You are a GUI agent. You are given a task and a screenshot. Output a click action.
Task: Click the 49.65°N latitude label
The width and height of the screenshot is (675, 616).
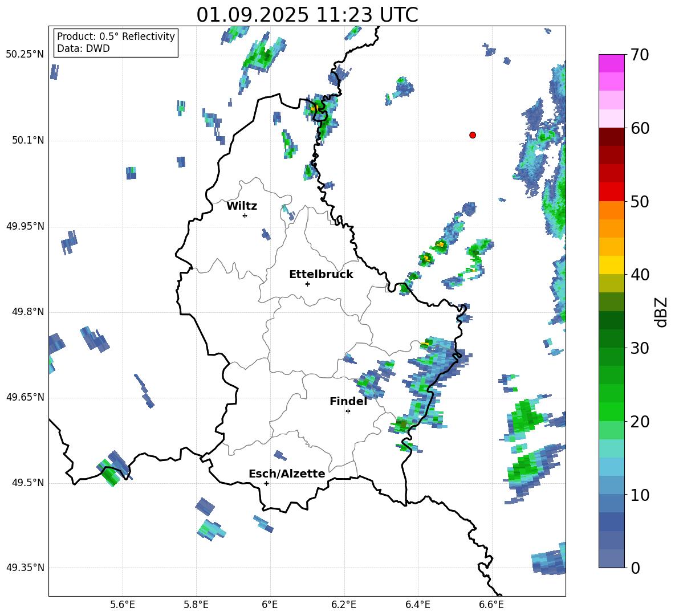tap(25, 397)
